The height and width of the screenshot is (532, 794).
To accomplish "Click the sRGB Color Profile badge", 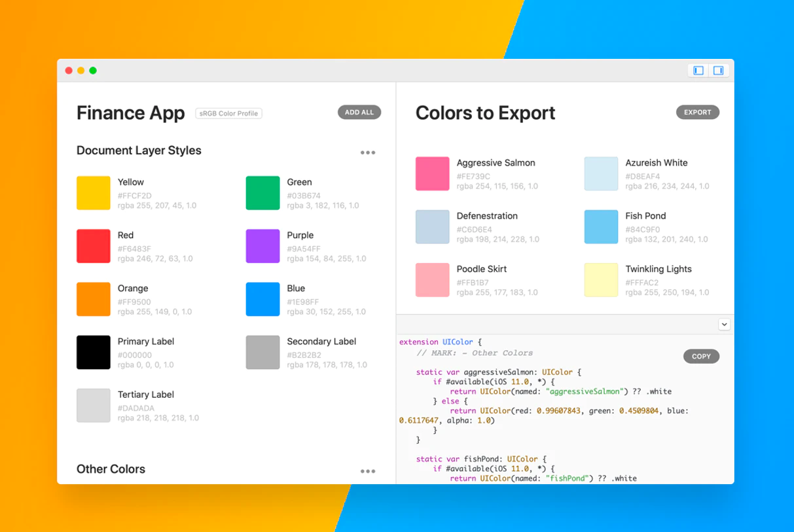I will click(228, 113).
